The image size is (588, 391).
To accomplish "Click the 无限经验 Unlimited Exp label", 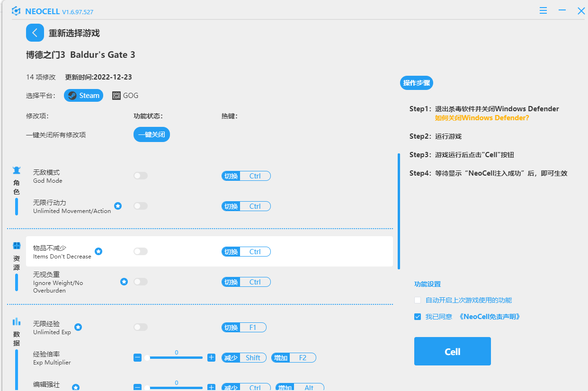I will tap(52, 328).
